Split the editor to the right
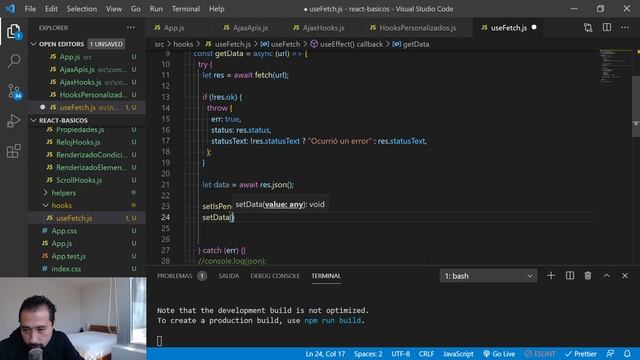This screenshot has height=360, width=640. click(607, 28)
